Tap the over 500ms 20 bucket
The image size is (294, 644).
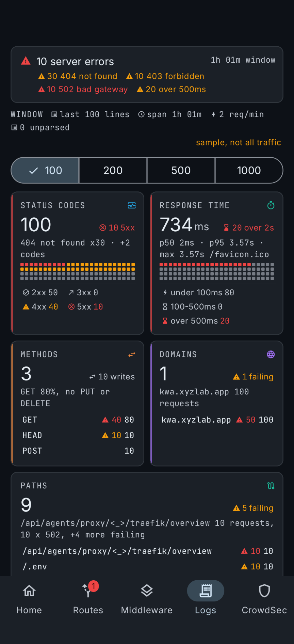[x=196, y=321]
